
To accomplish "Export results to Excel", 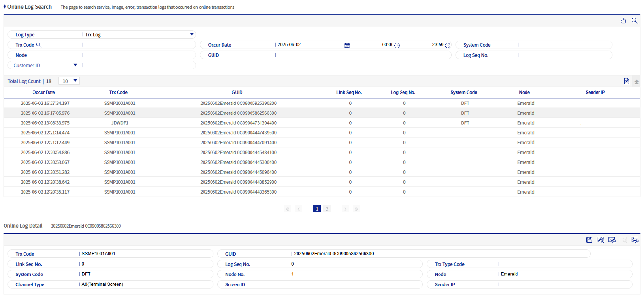I will click(x=627, y=81).
